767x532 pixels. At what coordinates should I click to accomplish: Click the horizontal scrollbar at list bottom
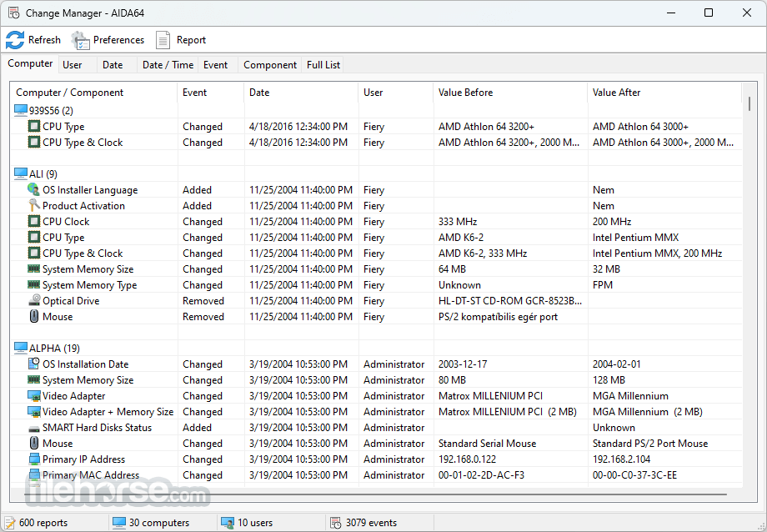click(x=376, y=494)
